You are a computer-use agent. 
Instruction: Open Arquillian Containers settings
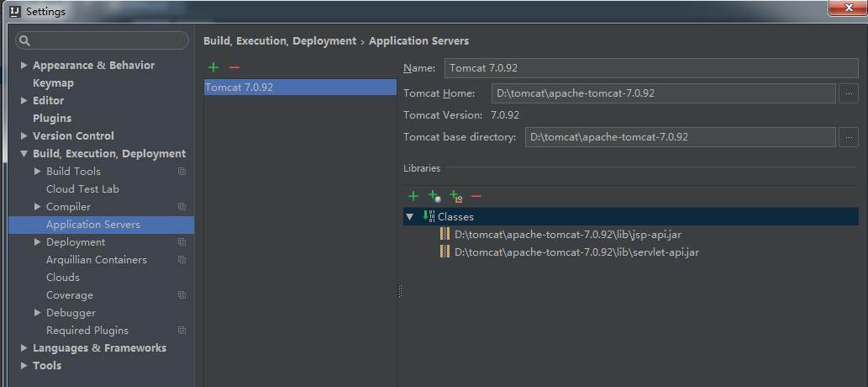[x=97, y=259]
